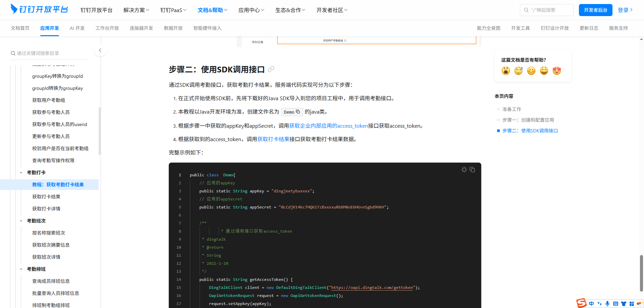The width and height of the screenshot is (644, 308).
Task: Open the 文档&帮助 dropdown menu
Action: 212,10
